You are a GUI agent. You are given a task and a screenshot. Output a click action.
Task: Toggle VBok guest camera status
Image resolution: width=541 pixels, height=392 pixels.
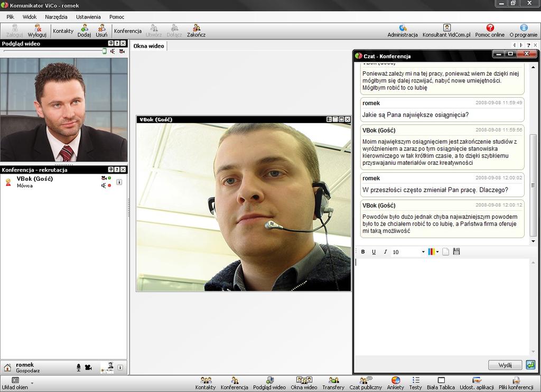click(106, 178)
